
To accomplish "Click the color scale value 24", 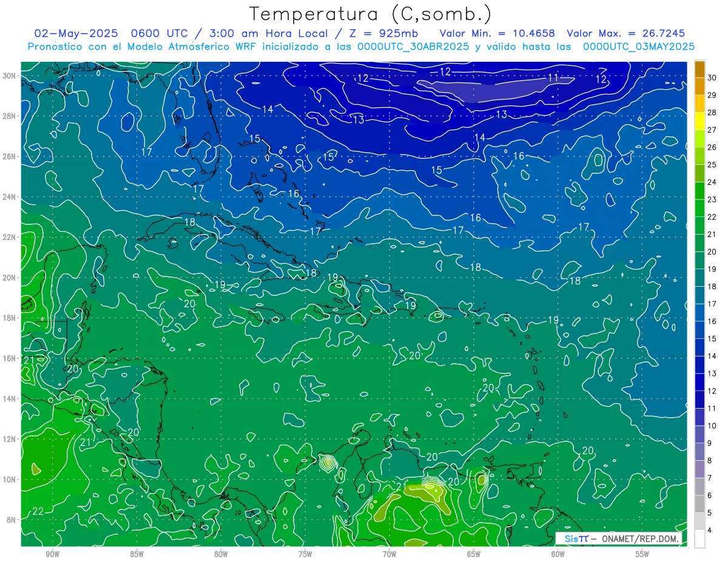I will tap(712, 182).
